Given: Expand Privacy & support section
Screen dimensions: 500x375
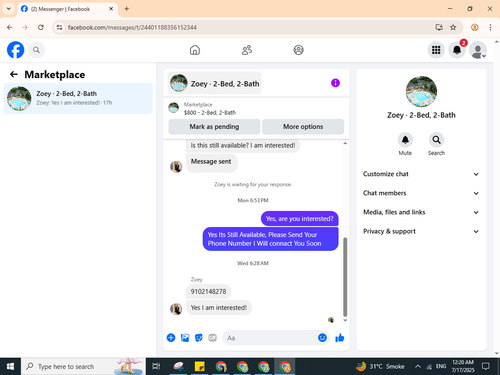Looking at the screenshot, I should (x=421, y=231).
